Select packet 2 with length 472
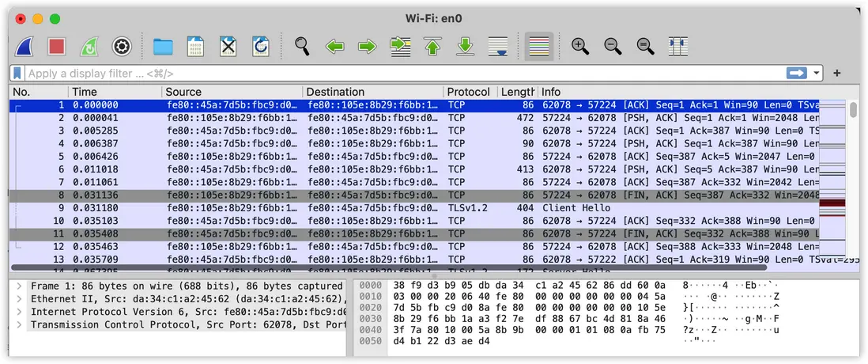The width and height of the screenshot is (868, 364). pos(414,117)
